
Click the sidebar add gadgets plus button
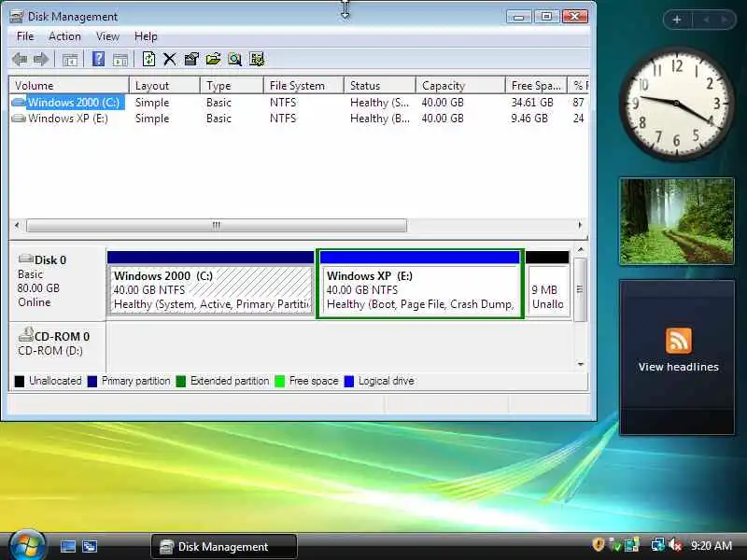tap(676, 20)
